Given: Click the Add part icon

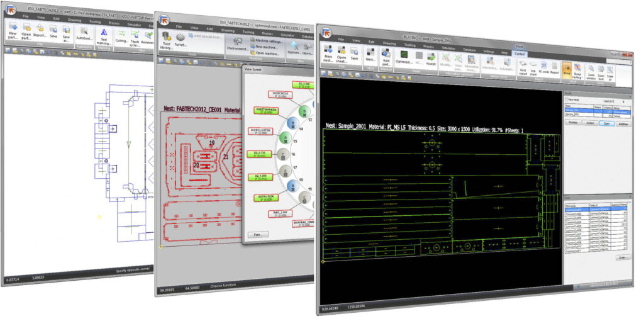Looking at the screenshot, I should click(386, 56).
